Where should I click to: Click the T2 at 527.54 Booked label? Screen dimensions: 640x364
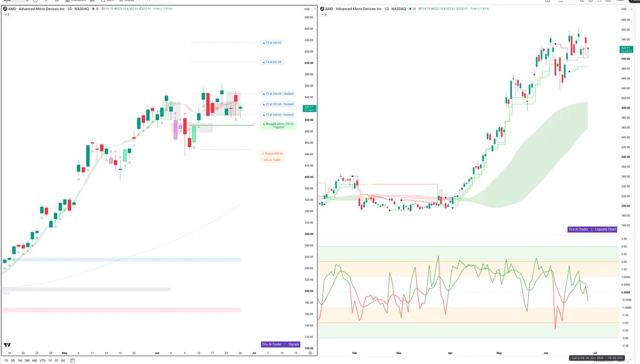(277, 104)
